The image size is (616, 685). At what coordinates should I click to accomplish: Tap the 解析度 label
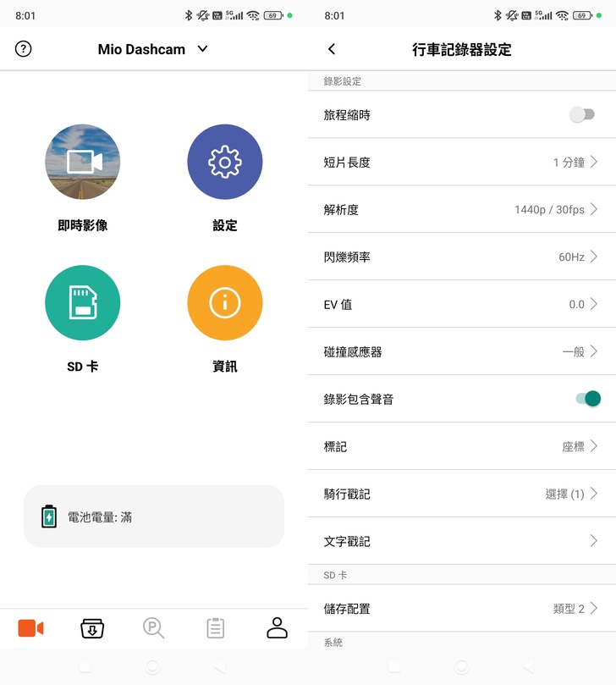[341, 210]
